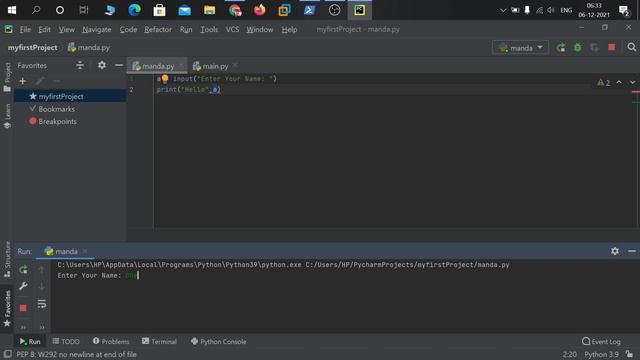
Task: Select the myfirstProject favorites item
Action: [70, 96]
